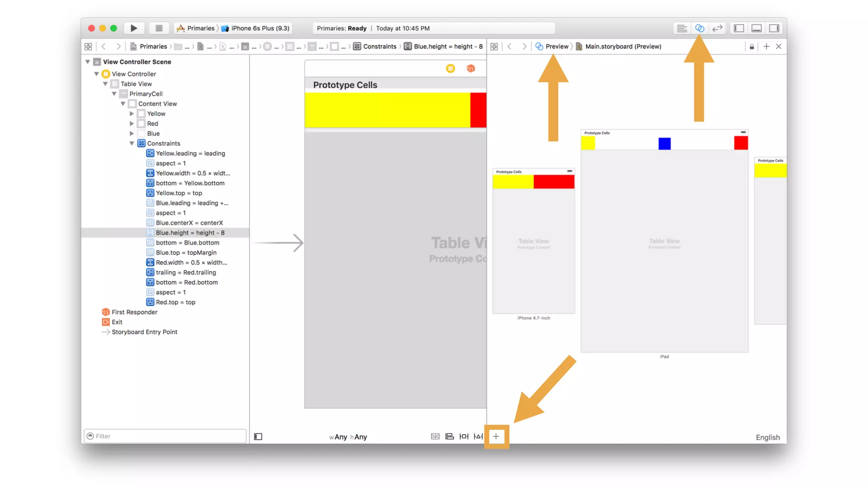Switch to the Assistant editor (overlapping circles)
This screenshot has width=868, height=488.
[x=699, y=28]
